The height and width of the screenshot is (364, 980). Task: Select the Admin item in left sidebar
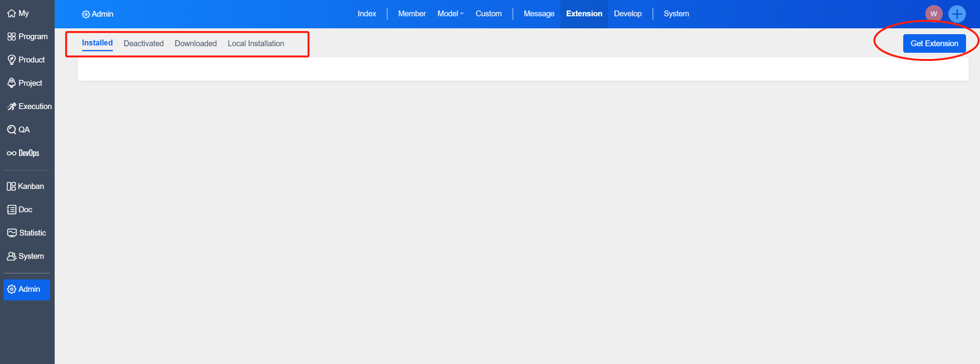coord(27,289)
